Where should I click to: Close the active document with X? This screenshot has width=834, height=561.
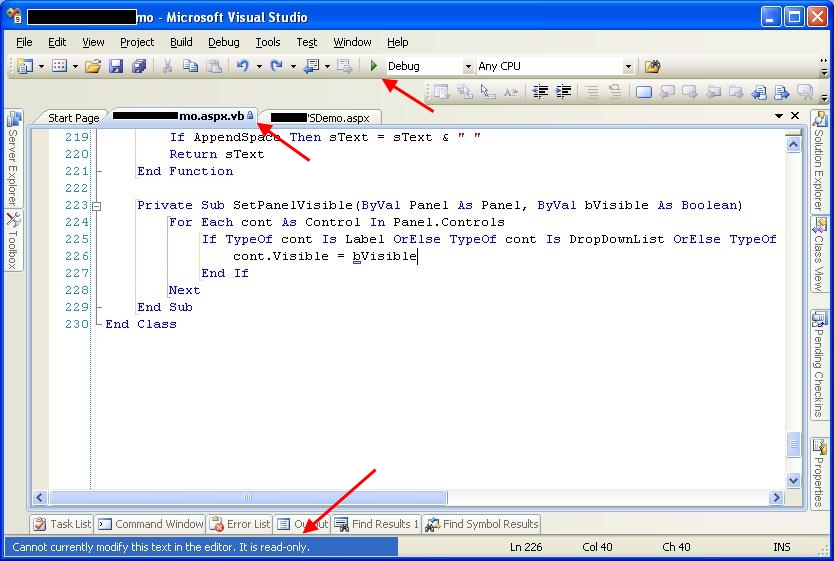pyautogui.click(x=795, y=115)
